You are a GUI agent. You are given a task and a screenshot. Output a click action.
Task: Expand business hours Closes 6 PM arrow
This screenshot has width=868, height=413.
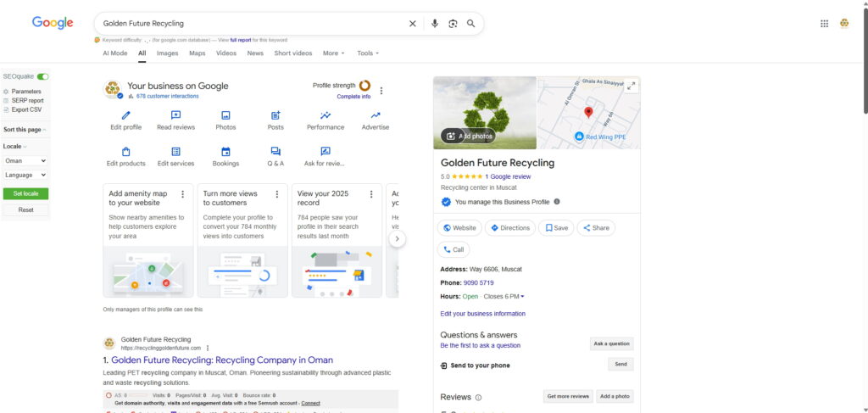(522, 297)
